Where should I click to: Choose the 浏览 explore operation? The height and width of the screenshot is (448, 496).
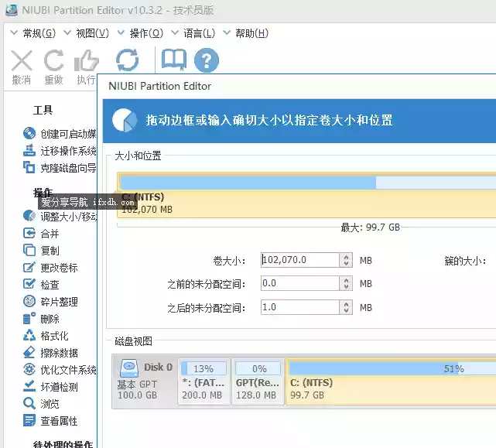click(41, 404)
